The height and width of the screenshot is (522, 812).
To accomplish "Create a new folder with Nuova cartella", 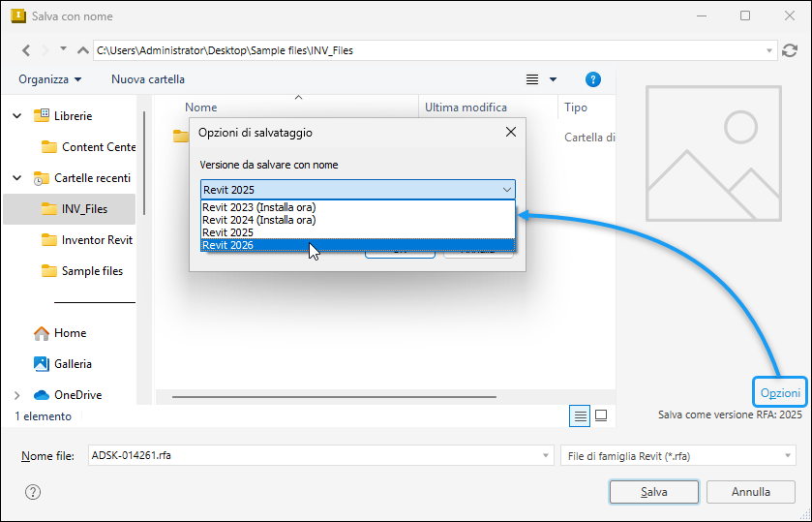I will pyautogui.click(x=148, y=79).
